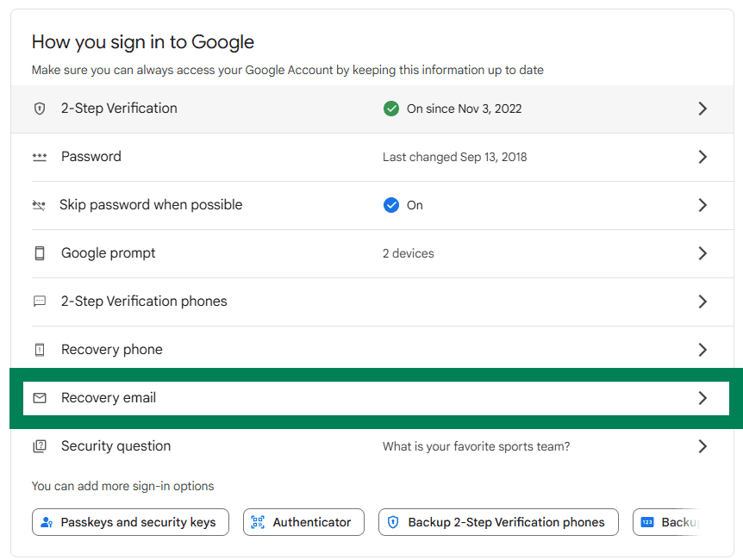Select the partially visible Backup codes button
Screen dimensions: 743x560
click(x=666, y=522)
